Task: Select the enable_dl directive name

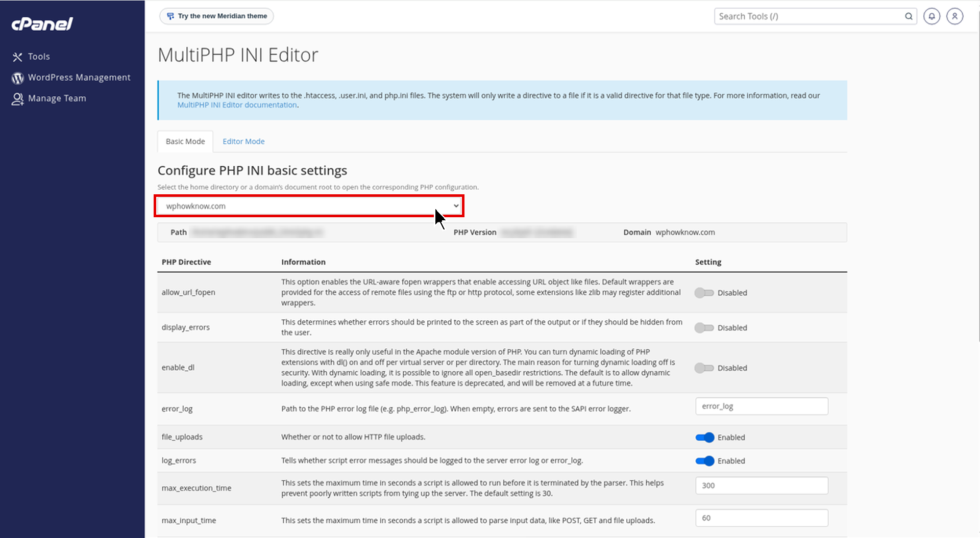Action: pyautogui.click(x=178, y=367)
